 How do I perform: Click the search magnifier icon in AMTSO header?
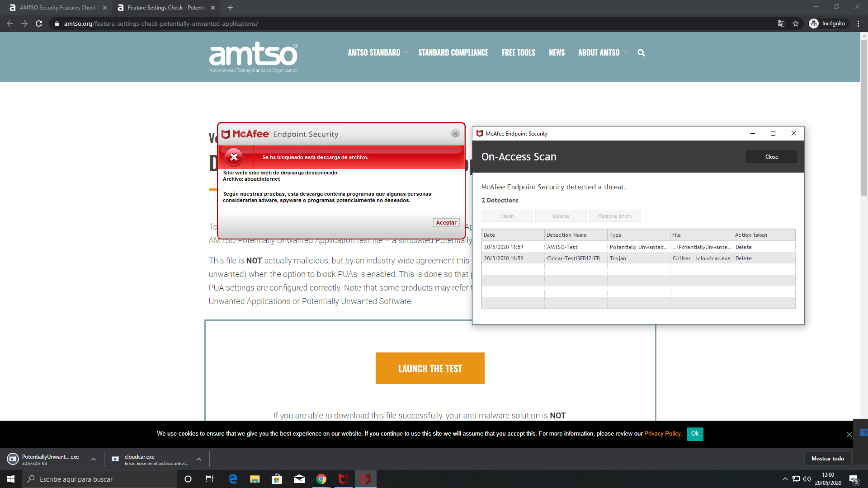[x=641, y=53]
